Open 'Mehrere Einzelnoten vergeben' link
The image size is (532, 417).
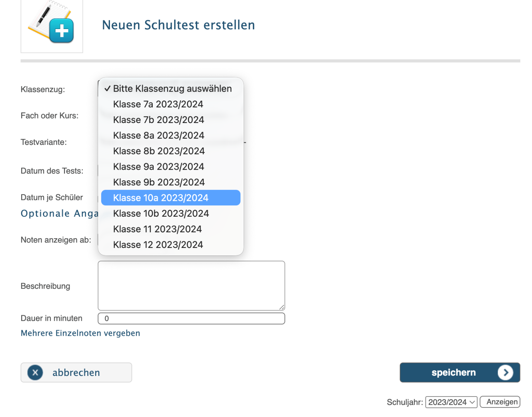click(80, 333)
